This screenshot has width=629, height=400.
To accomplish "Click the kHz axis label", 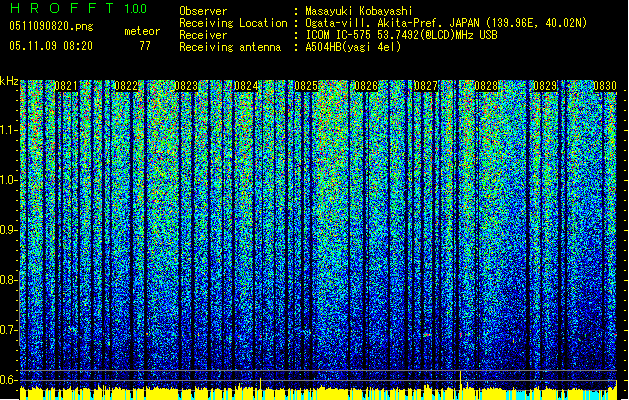I will click(x=9, y=81).
